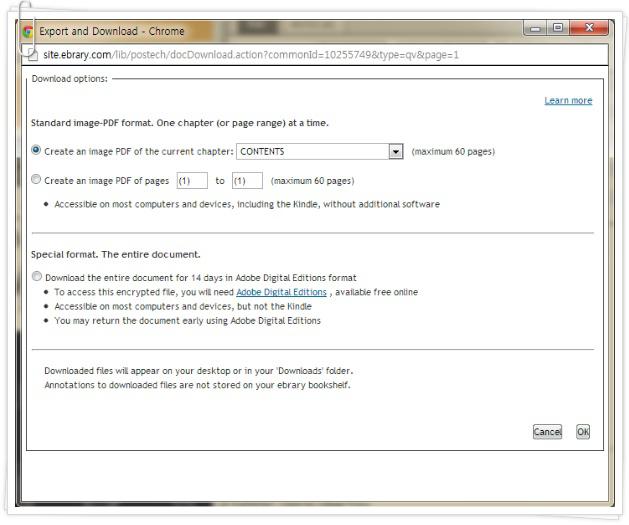Image resolution: width=629 pixels, height=525 pixels.
Task: Click the page icon beside the URL
Action: pyautogui.click(x=33, y=55)
